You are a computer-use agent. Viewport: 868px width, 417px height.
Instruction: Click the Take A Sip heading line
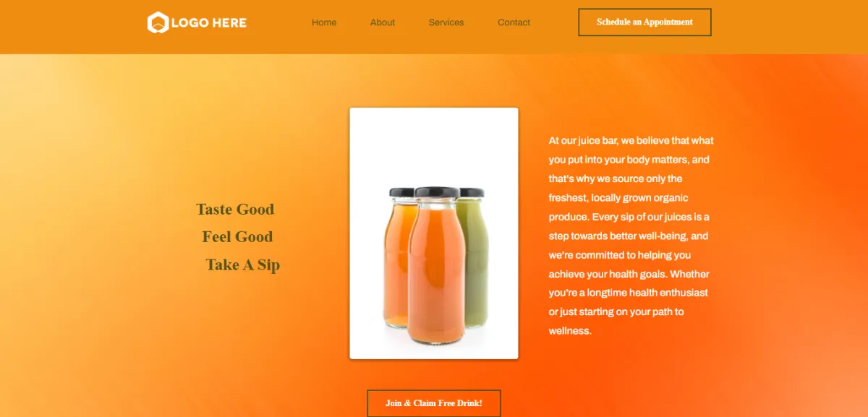242,265
